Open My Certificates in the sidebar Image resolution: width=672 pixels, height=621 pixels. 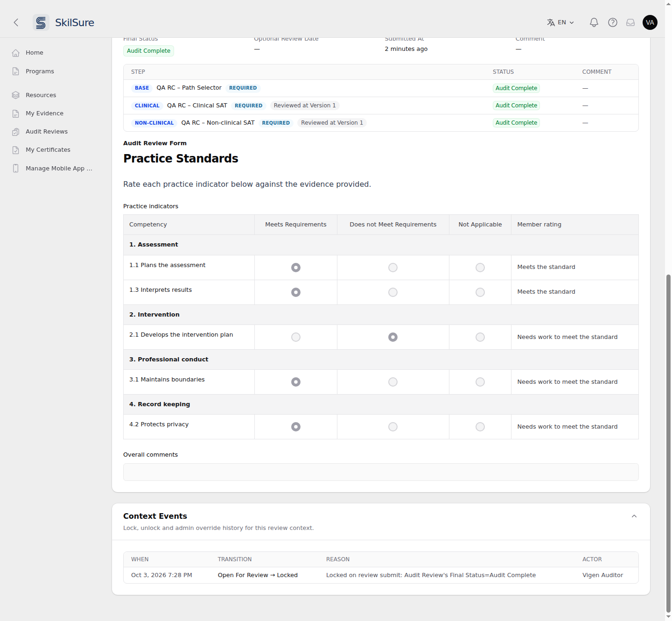(48, 150)
